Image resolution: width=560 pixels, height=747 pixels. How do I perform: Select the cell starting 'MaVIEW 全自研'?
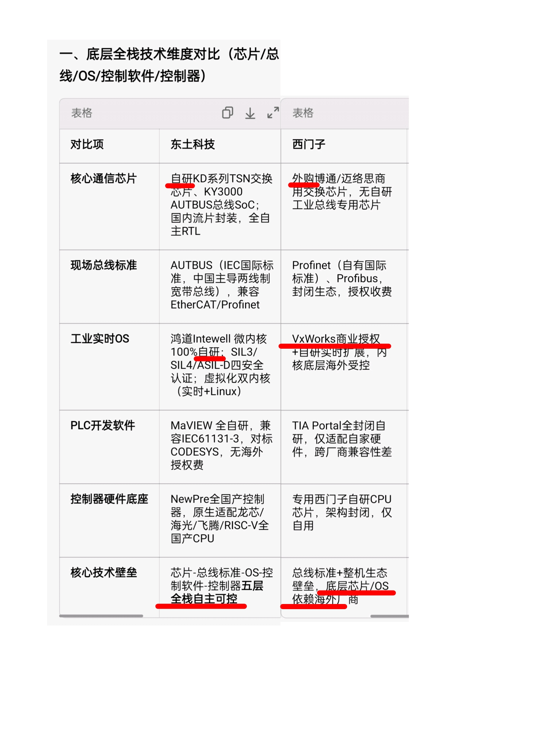220,447
